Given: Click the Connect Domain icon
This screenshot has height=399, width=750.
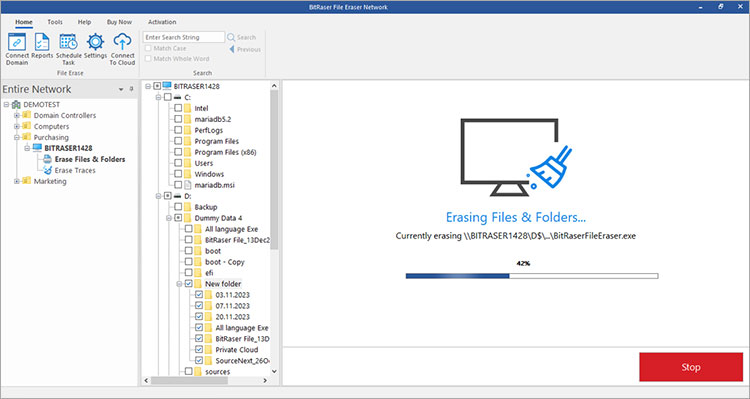Looking at the screenshot, I should click(17, 42).
